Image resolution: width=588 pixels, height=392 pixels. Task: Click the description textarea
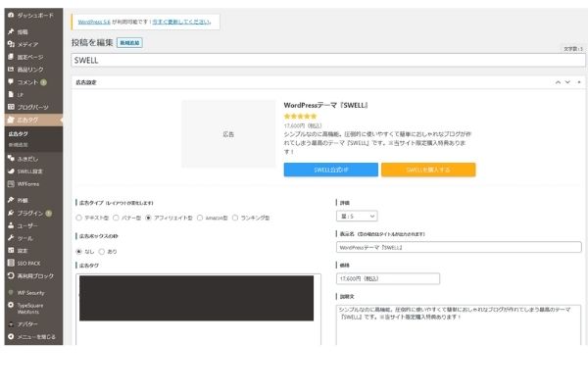click(459, 324)
